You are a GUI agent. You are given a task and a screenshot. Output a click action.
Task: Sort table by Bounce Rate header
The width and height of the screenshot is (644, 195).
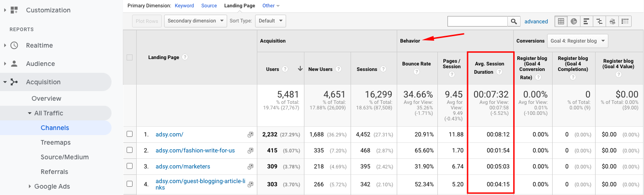(416, 64)
